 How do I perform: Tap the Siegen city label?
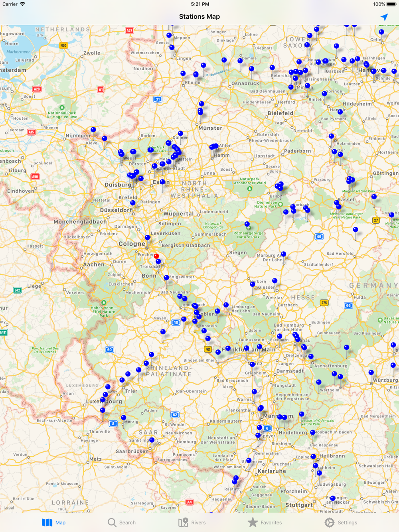(x=238, y=252)
